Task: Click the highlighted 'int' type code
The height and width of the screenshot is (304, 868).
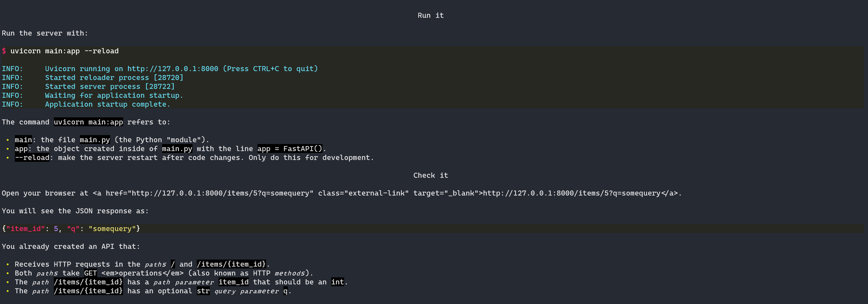Action: click(x=337, y=282)
